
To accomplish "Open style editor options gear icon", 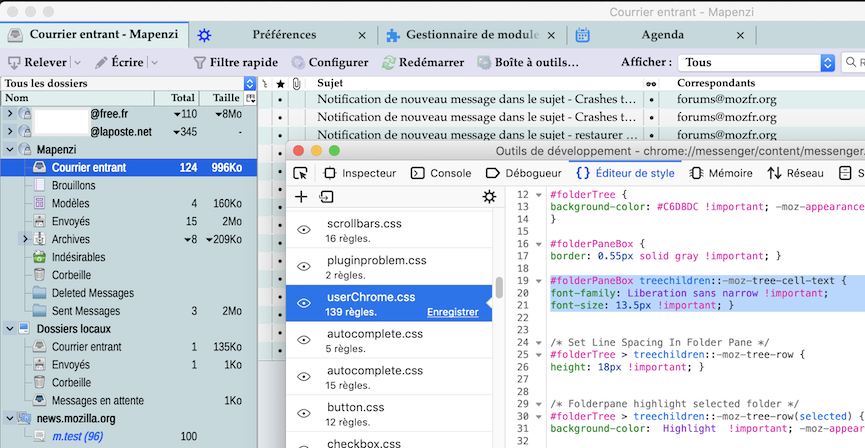I will coord(489,197).
